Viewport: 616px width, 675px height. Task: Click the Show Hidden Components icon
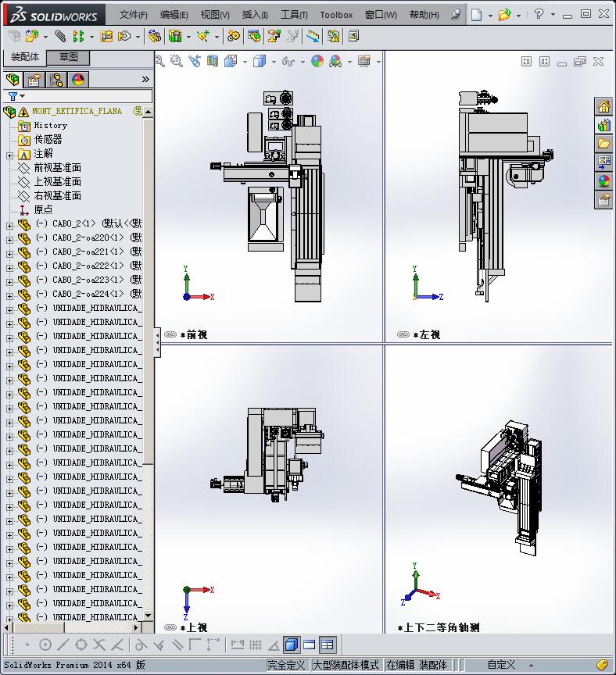[x=154, y=36]
